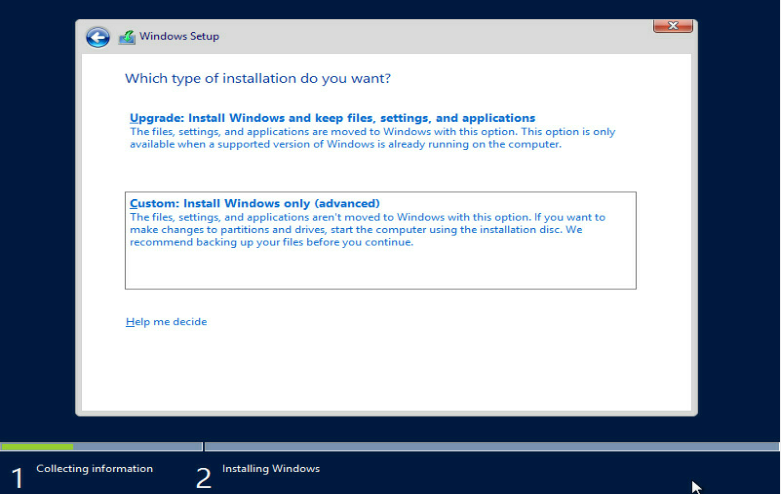Image resolution: width=781 pixels, height=494 pixels.
Task: Click the 'Which type of installation' heading
Action: point(258,79)
